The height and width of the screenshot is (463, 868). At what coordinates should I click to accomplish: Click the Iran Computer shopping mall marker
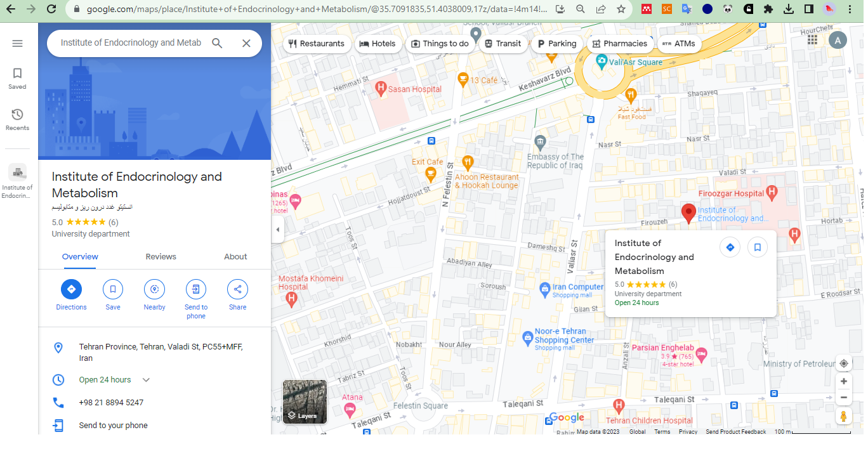pos(544,289)
